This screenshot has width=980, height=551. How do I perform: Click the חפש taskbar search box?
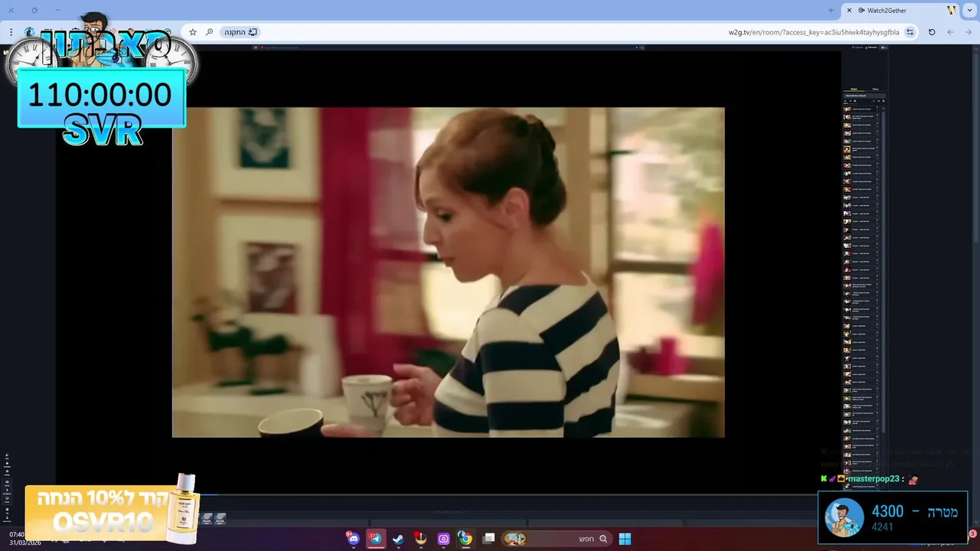[x=557, y=539]
